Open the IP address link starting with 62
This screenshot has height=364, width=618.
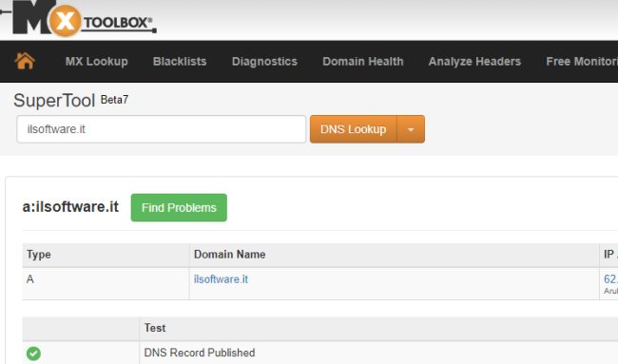click(x=610, y=278)
